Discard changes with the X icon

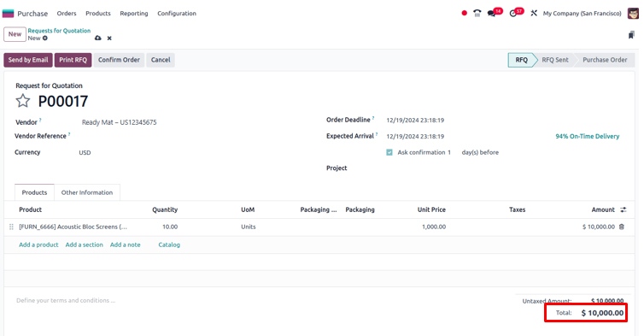[x=109, y=38]
